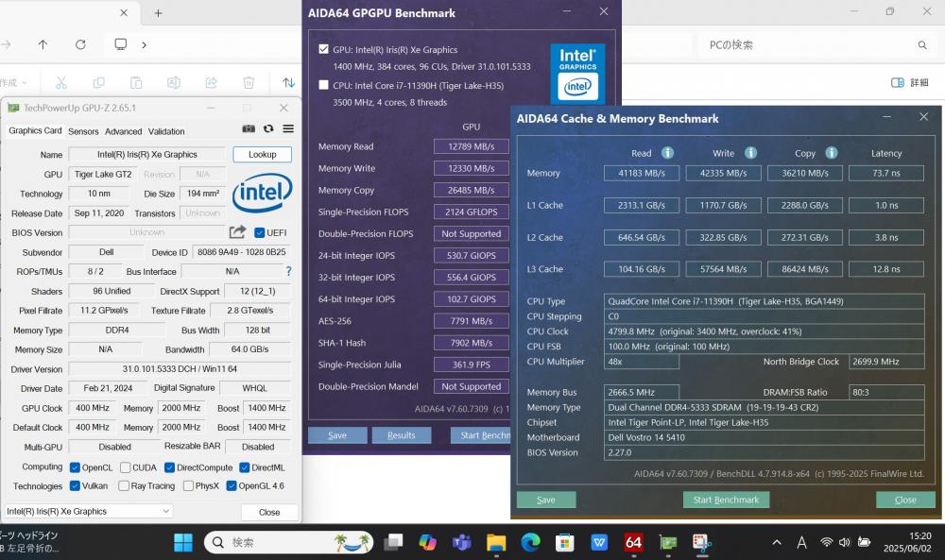Switch to the Sensors tab
The height and width of the screenshot is (560, 945).
83,131
